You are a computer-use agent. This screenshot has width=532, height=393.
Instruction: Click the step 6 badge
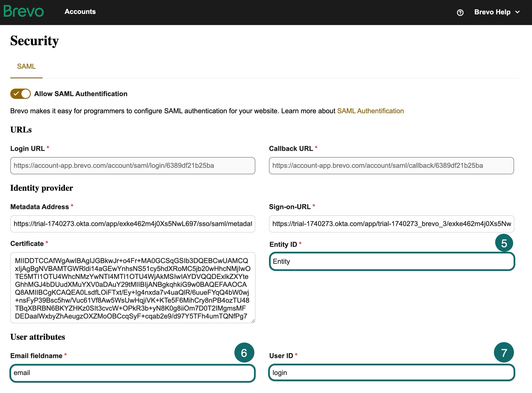coord(244,353)
